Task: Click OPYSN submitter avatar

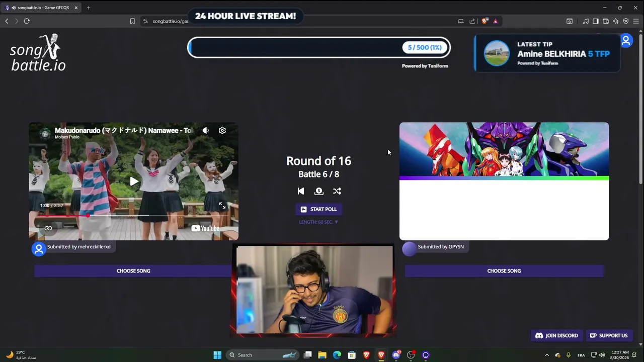Action: coord(409,249)
